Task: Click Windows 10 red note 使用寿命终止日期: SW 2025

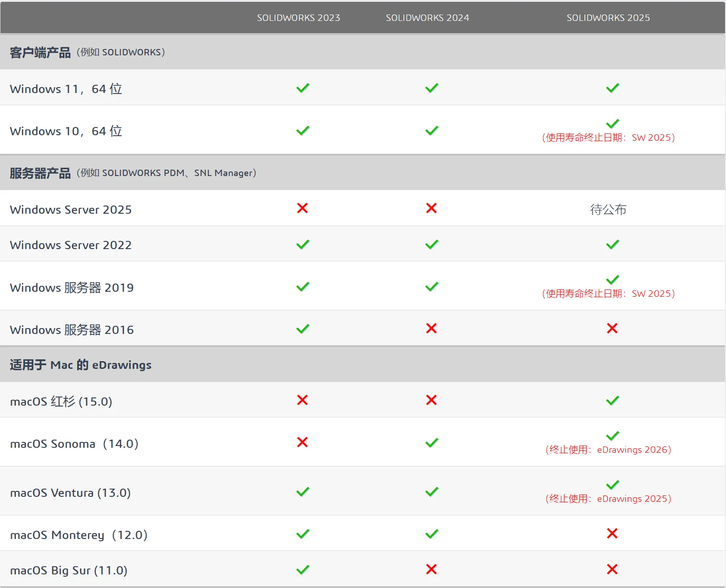Action: point(608,138)
